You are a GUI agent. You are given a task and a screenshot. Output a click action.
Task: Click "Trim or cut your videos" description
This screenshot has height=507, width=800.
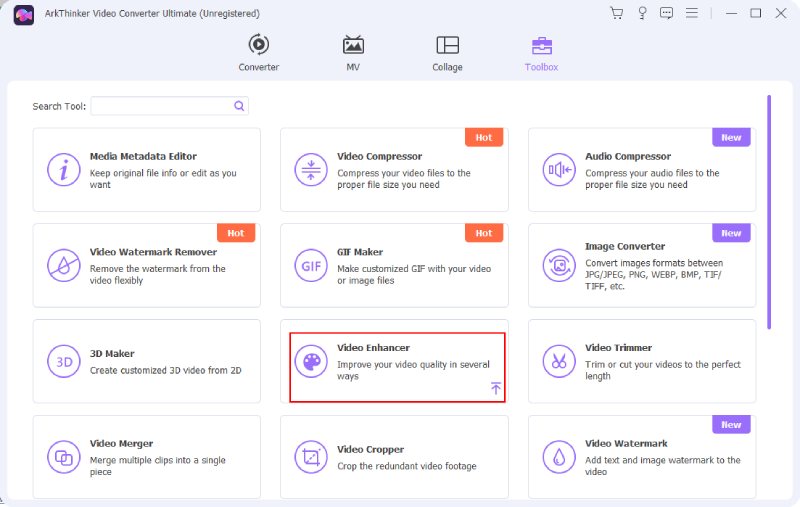[x=662, y=370]
